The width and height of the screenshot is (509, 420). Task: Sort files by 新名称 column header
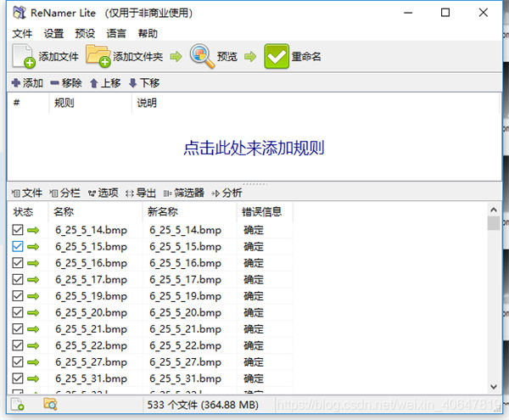[162, 211]
